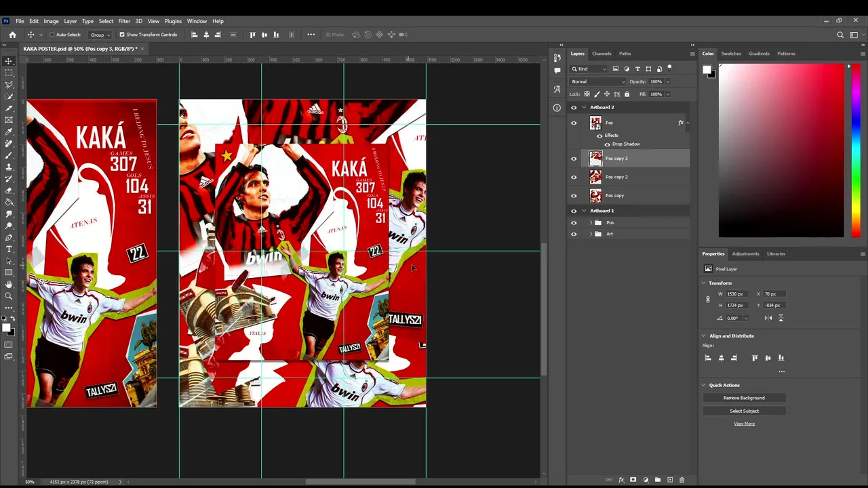Hide the Artboard 2 group
868x488 pixels.
tap(574, 107)
